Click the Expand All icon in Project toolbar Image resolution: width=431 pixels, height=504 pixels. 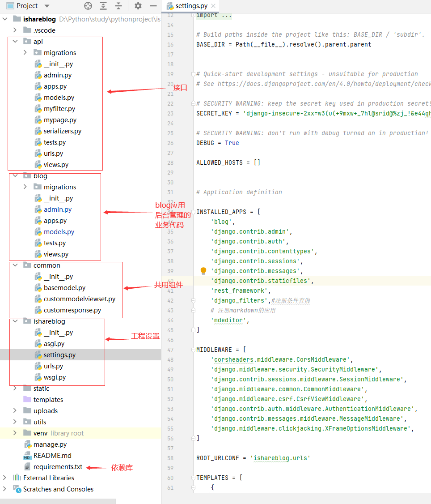[103, 6]
